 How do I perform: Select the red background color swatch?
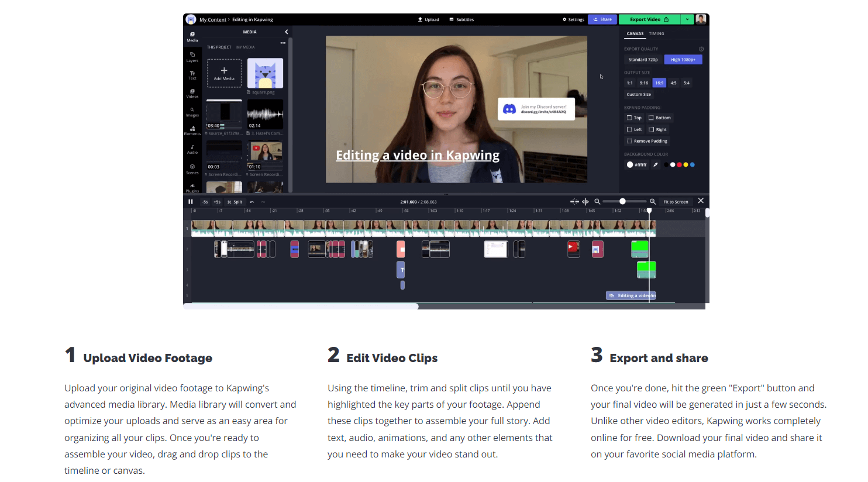(679, 165)
